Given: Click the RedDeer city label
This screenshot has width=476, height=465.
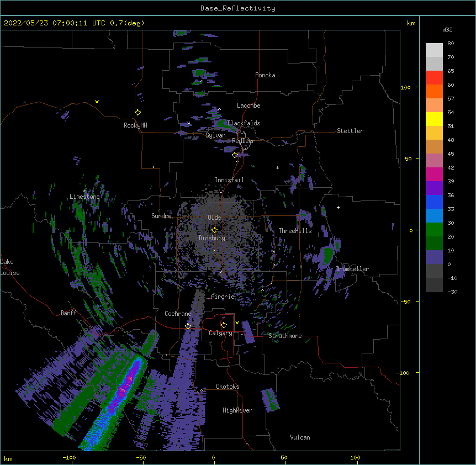Looking at the screenshot, I should point(243,141).
